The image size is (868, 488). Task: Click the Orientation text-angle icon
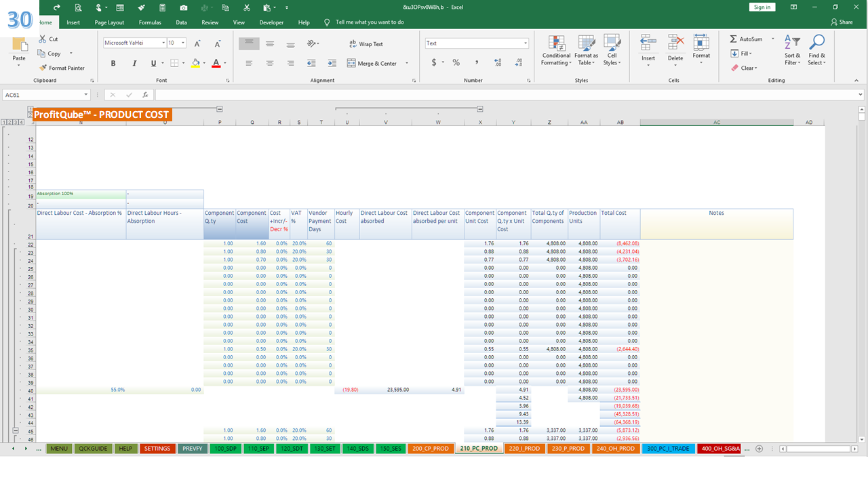point(312,43)
